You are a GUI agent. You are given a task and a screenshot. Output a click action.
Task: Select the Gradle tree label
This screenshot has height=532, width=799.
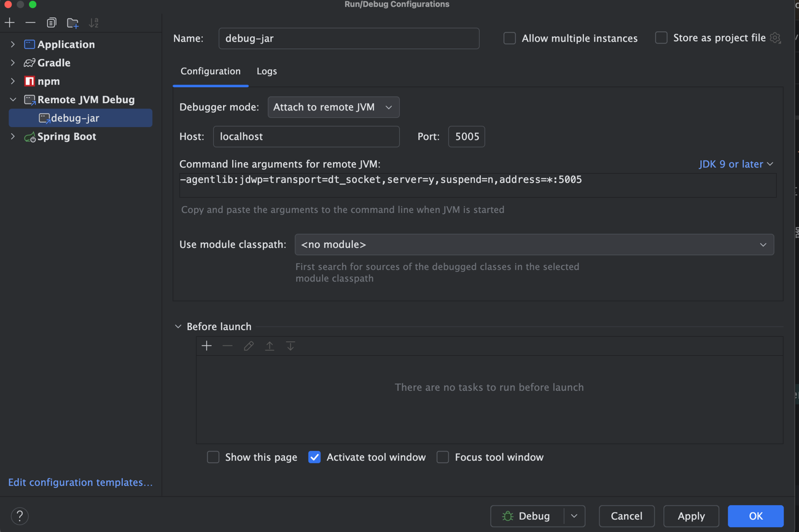click(54, 63)
